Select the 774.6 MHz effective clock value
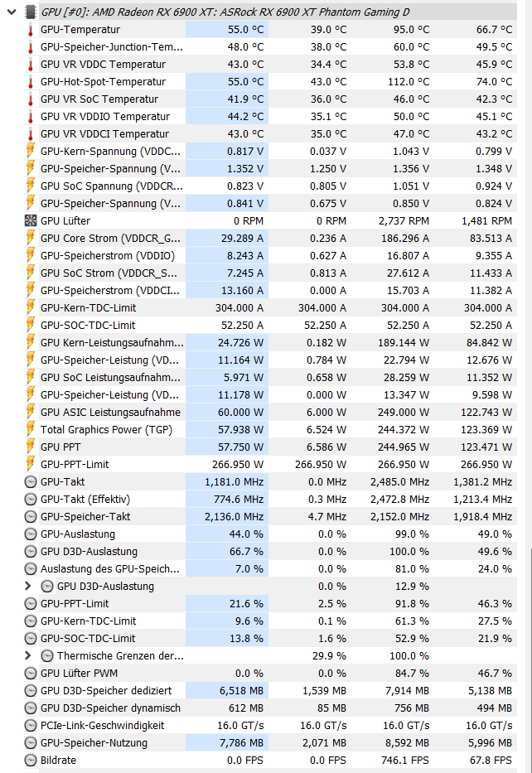 (x=239, y=500)
